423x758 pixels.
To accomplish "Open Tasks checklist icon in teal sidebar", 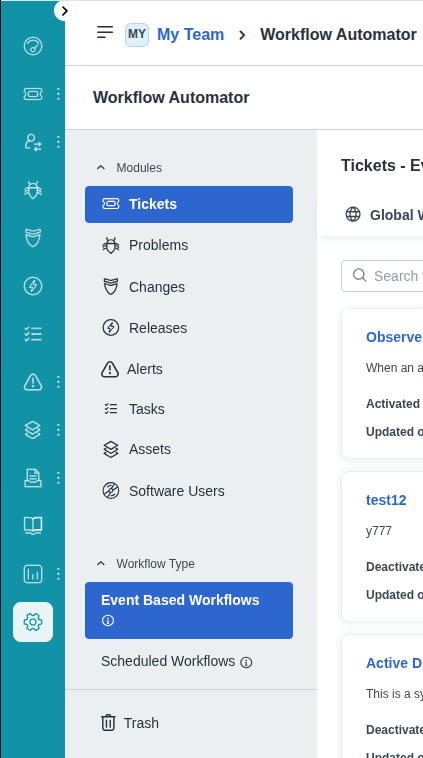I will (33, 334).
